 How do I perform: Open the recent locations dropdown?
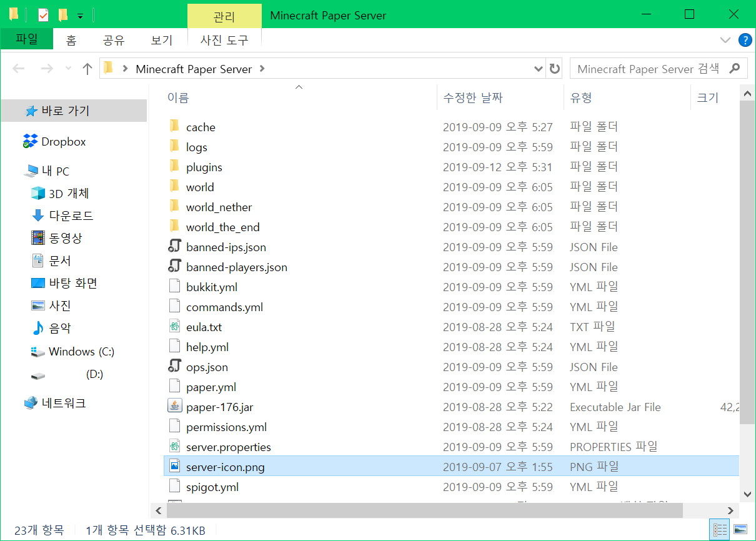68,69
